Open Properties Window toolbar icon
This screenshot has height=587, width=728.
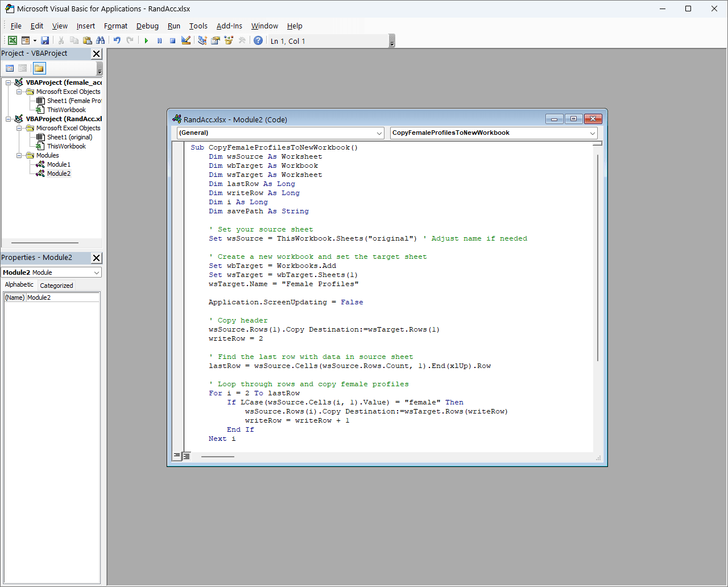(x=216, y=40)
